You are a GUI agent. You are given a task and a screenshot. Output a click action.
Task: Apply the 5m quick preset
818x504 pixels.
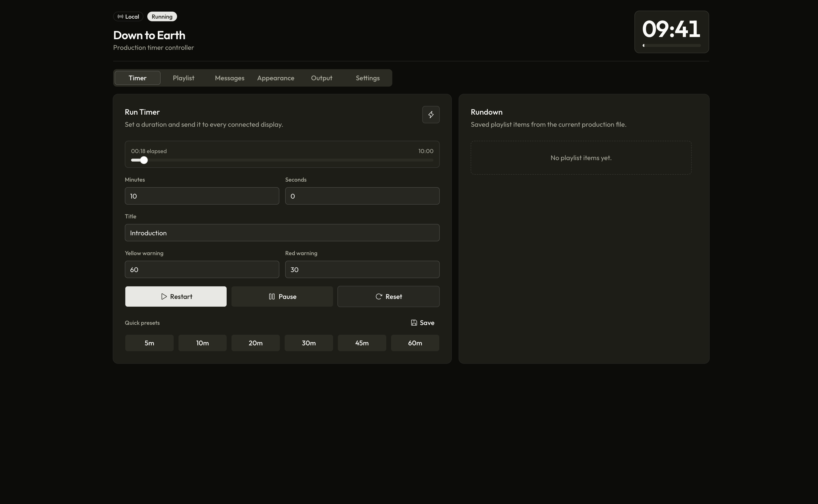pos(149,343)
